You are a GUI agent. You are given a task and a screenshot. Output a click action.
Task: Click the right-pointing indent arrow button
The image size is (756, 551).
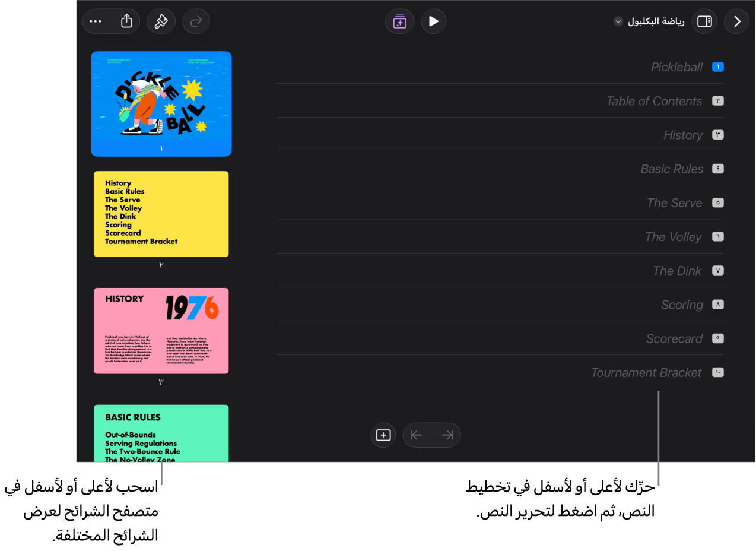pos(447,435)
